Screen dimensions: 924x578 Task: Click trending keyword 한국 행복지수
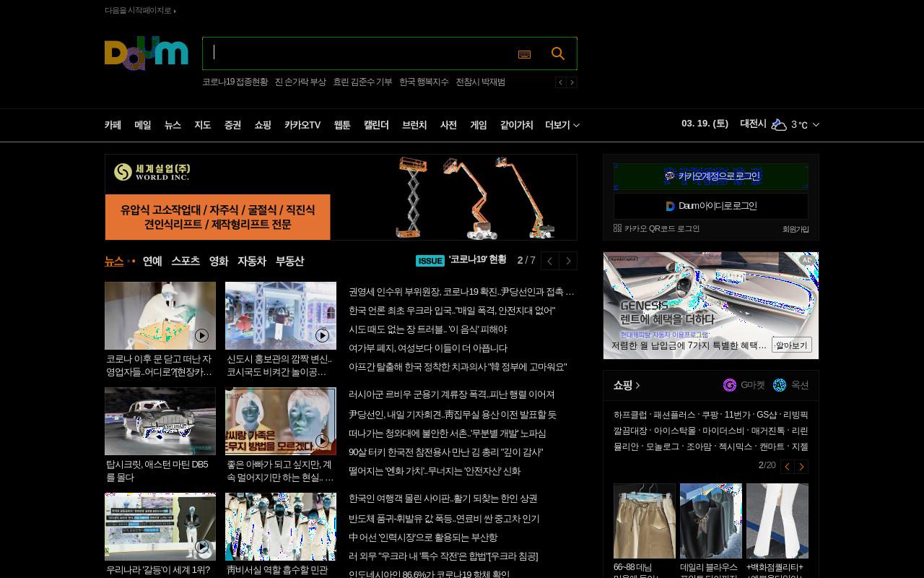pyautogui.click(x=424, y=82)
